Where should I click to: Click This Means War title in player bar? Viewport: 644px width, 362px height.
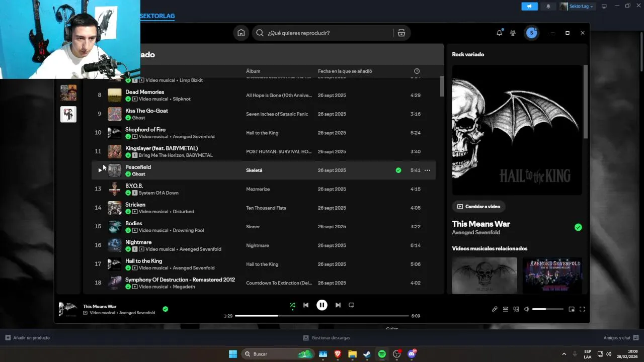(x=100, y=306)
